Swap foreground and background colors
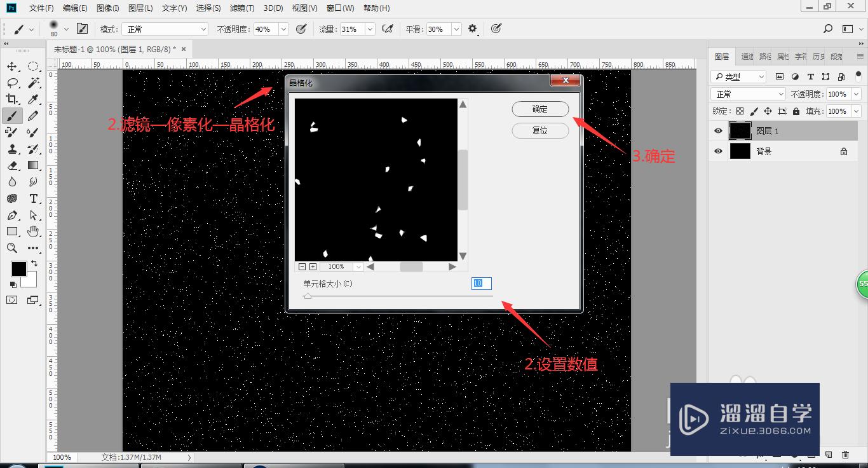Viewport: 868px width, 468px height. 34,263
